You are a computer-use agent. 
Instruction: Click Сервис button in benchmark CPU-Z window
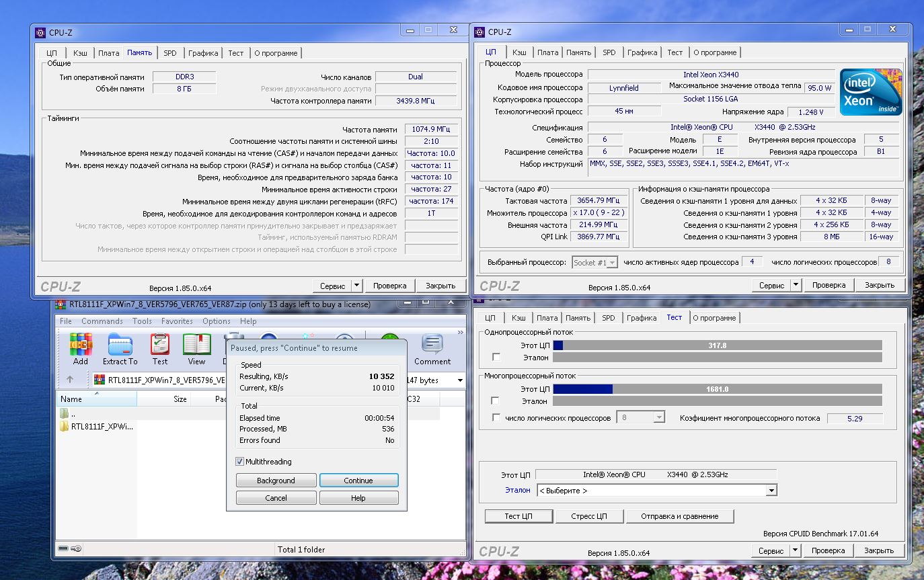click(771, 550)
